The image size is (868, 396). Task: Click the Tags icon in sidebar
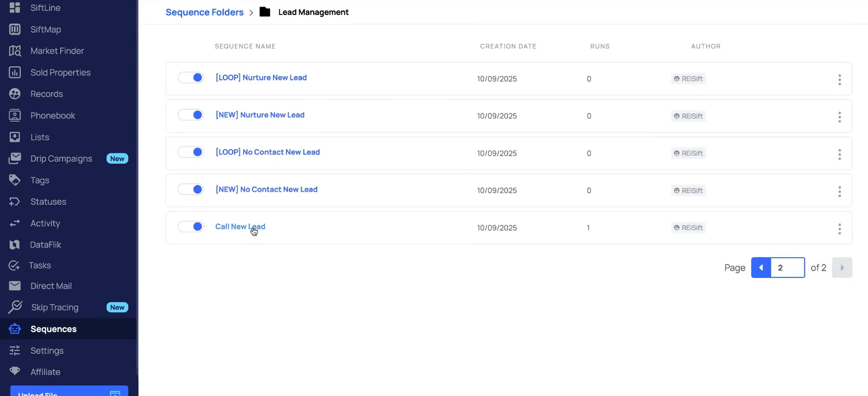point(14,180)
